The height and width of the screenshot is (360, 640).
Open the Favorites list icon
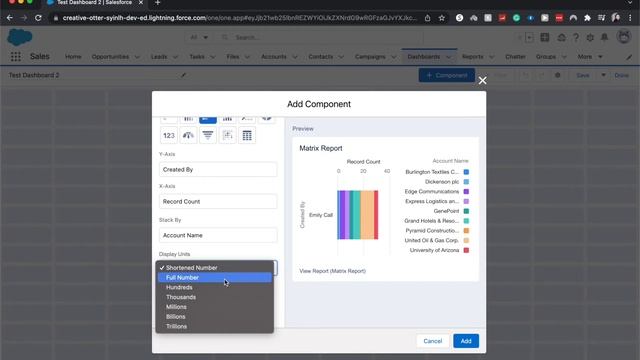click(529, 38)
